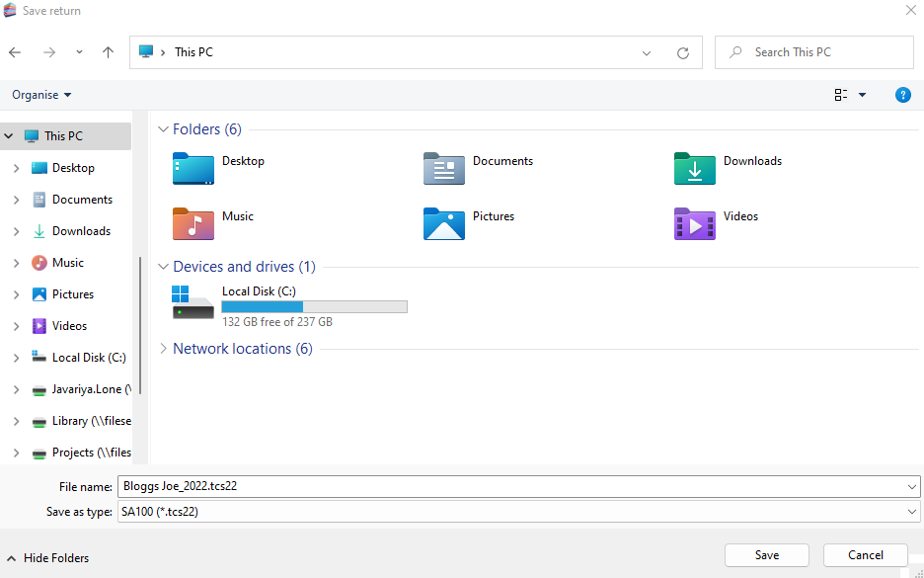Image resolution: width=924 pixels, height=578 pixels.
Task: Expand Desktop in the navigation tree
Action: pos(16,168)
